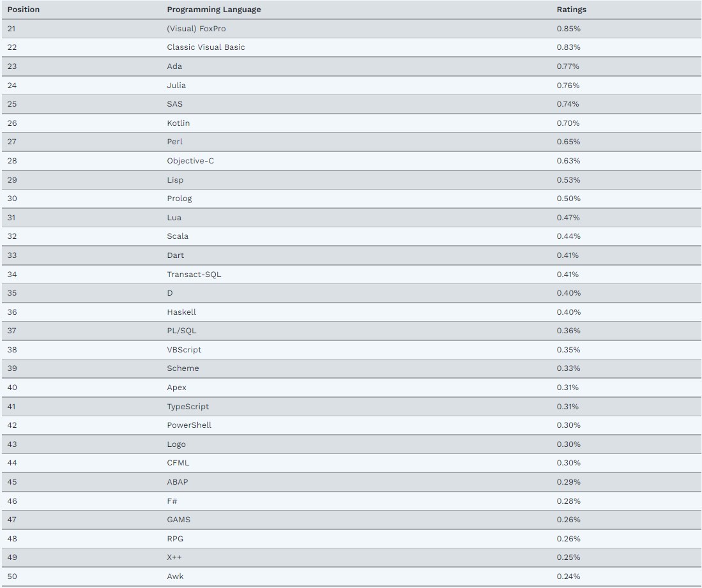Click the Julia language name
Screen dimensions: 702x588
pos(176,85)
